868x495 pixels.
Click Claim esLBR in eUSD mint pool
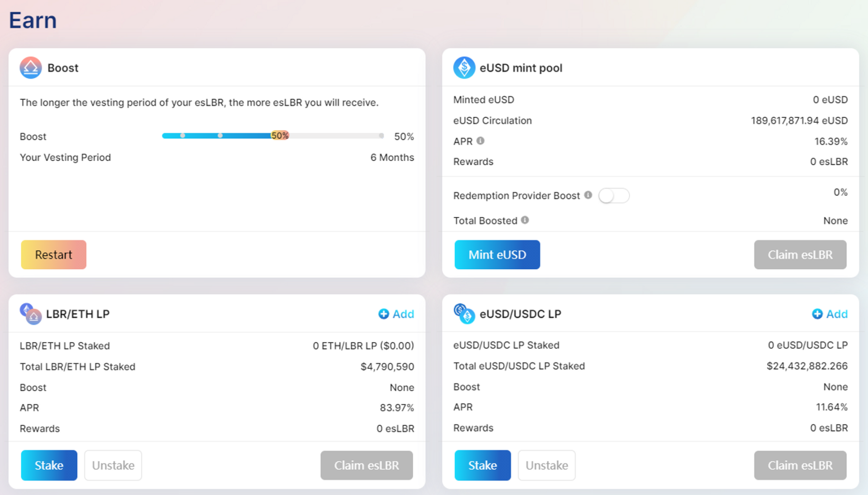[x=800, y=254]
